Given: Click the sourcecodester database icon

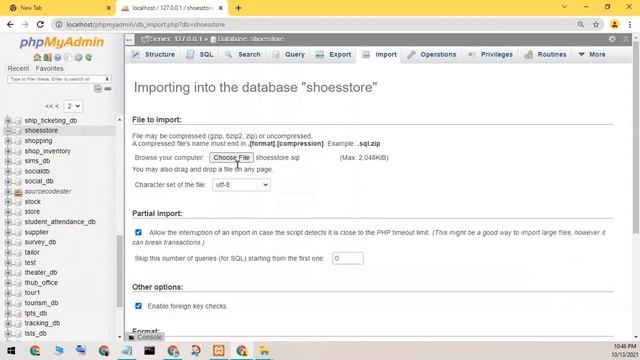Looking at the screenshot, I should pos(18,192).
